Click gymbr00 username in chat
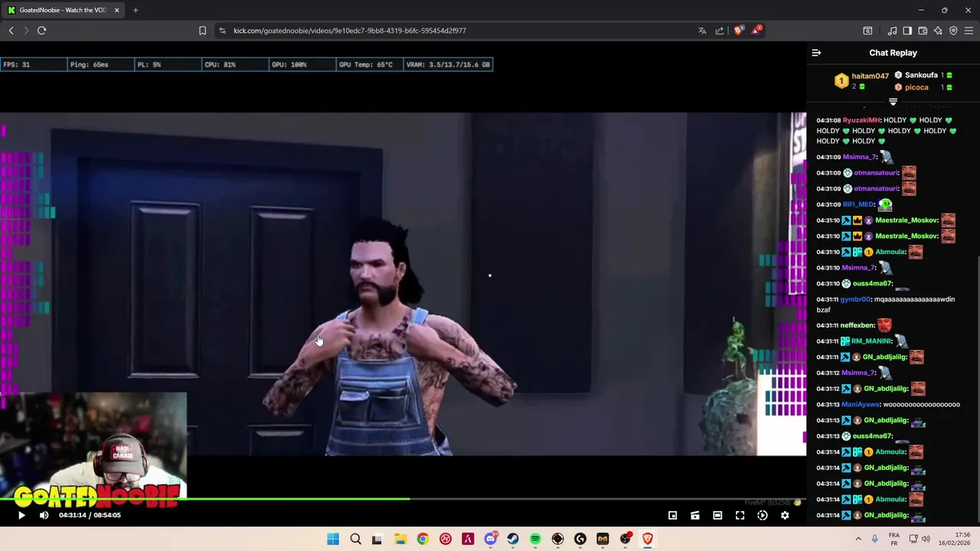This screenshot has height=551, width=980. pyautogui.click(x=855, y=299)
